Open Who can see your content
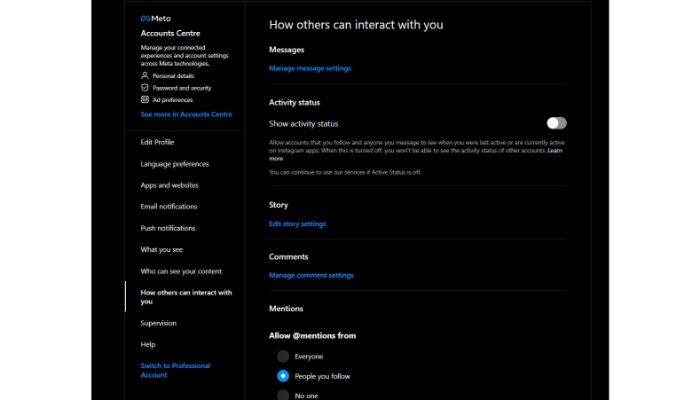 (x=181, y=271)
